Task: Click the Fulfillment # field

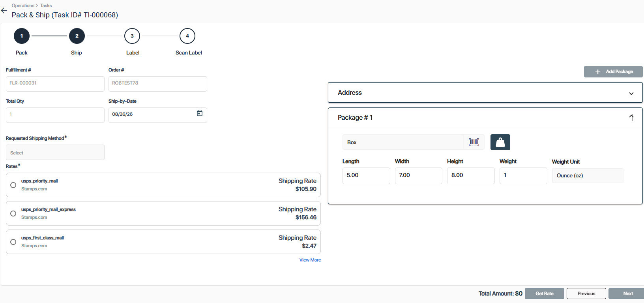Action: pyautogui.click(x=55, y=84)
